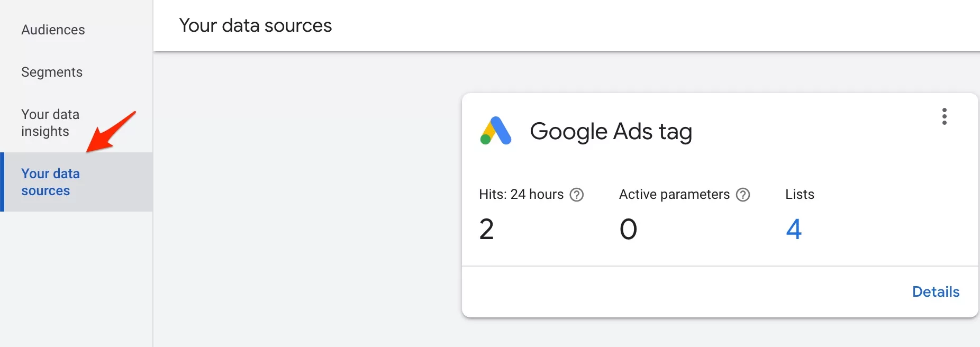Click empty card footer left of Details
The width and height of the screenshot is (980, 347).
683,291
